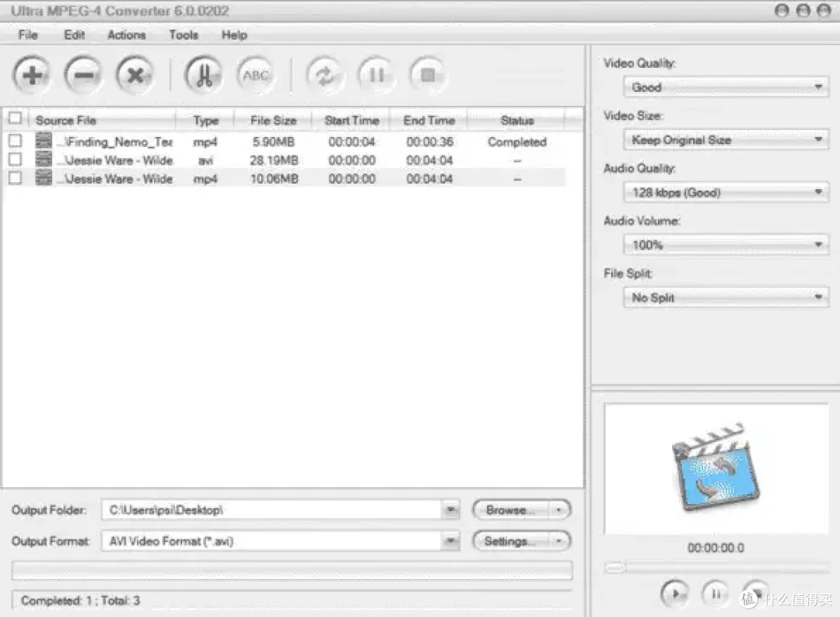Pause conversion from the toolbar

pyautogui.click(x=376, y=75)
